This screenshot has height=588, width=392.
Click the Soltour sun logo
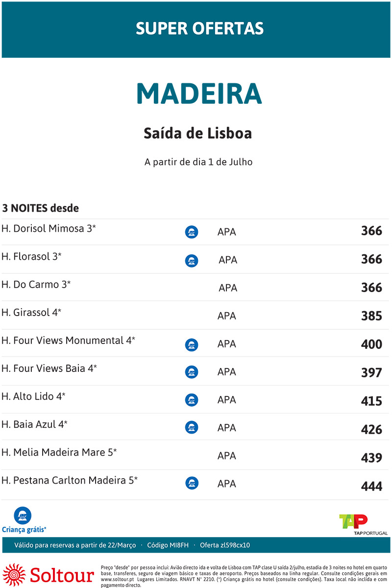click(14, 574)
